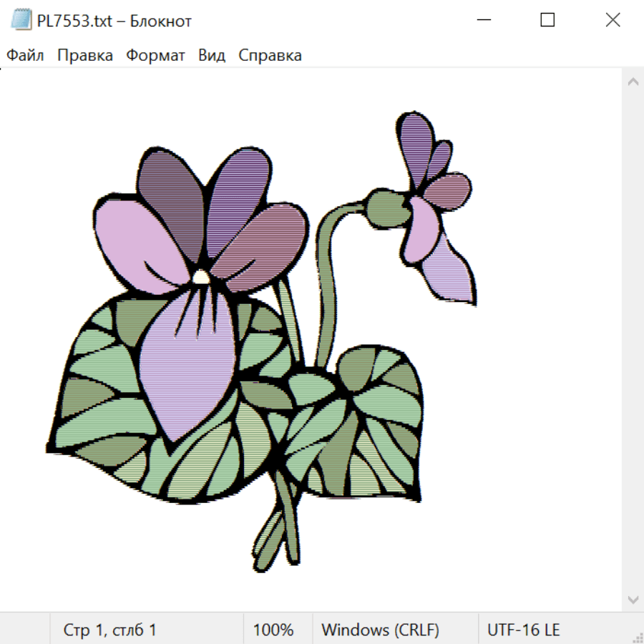Open the Справка menu

(x=270, y=55)
